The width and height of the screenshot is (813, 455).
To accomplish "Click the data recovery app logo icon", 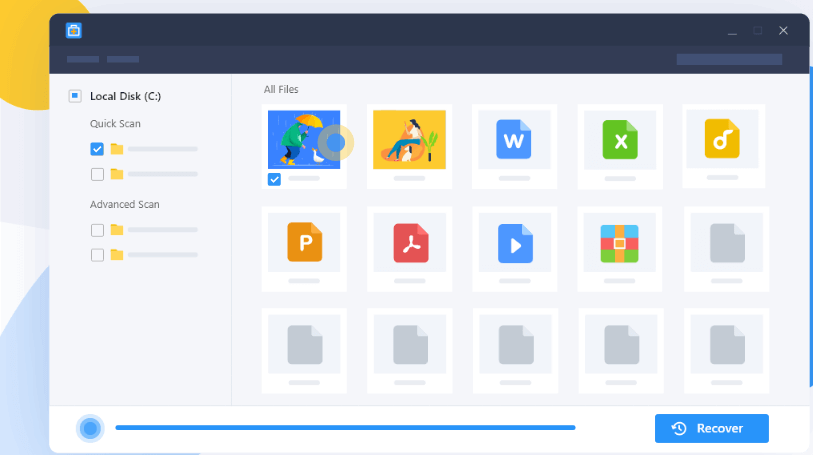I will click(74, 31).
